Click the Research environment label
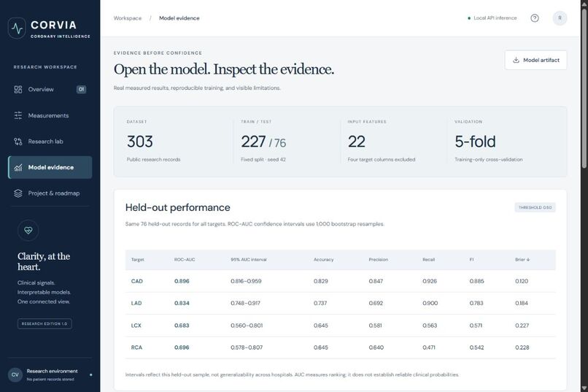 coord(52,371)
